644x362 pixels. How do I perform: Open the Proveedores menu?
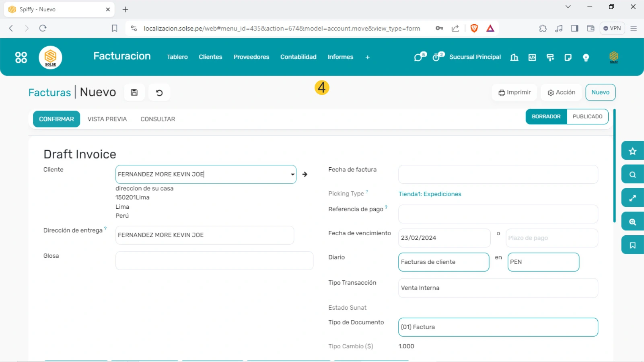click(251, 57)
